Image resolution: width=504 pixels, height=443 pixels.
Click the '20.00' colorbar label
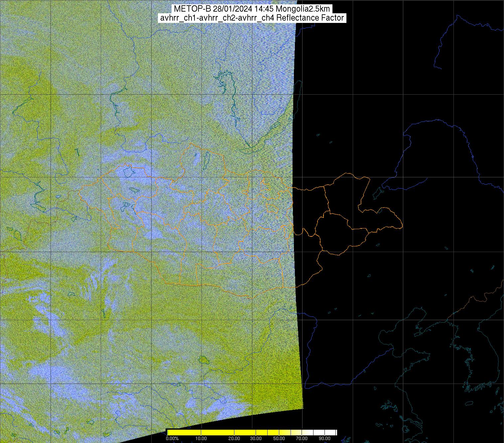pos(234,438)
